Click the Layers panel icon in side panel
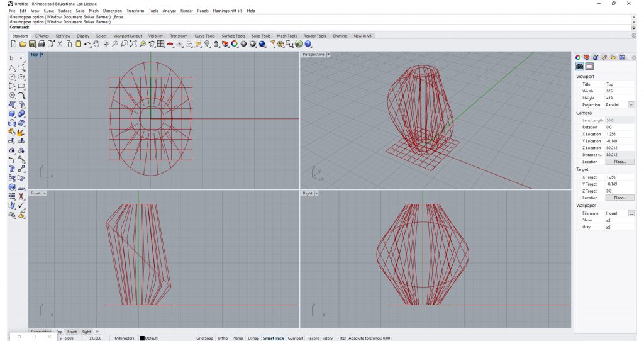The image size is (644, 341). pyautogui.click(x=587, y=57)
